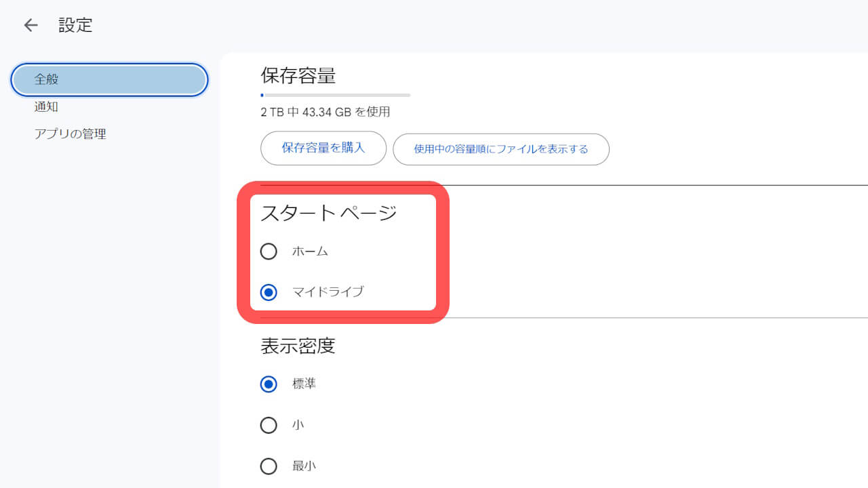
Task: Click 使用中の容量順にファイルを表示する
Action: (501, 149)
